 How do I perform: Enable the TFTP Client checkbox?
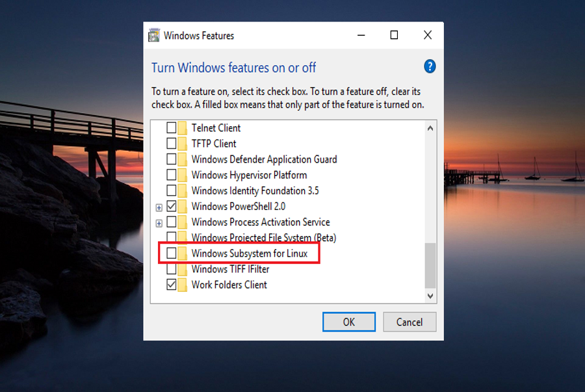click(x=171, y=144)
